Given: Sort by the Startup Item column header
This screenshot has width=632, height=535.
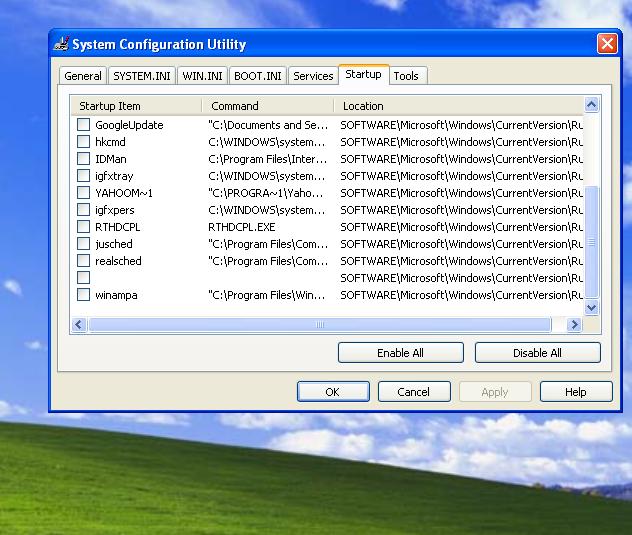Looking at the screenshot, I should click(x=136, y=106).
